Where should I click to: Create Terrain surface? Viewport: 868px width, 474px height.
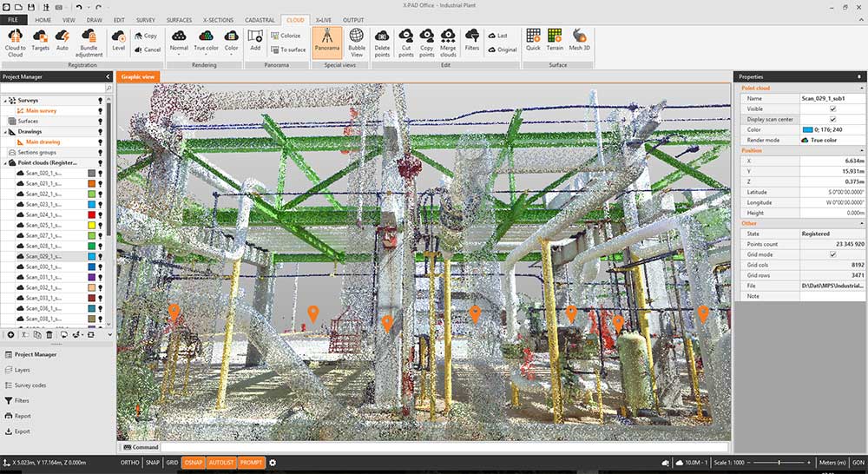(555, 41)
